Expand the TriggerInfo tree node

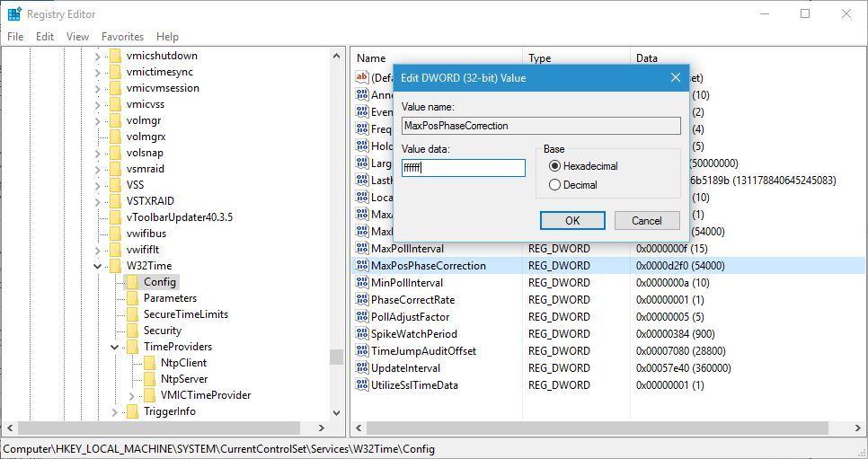coord(115,411)
